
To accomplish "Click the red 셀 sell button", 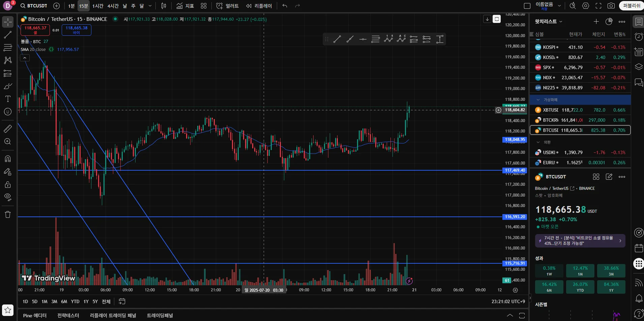I will point(35,30).
